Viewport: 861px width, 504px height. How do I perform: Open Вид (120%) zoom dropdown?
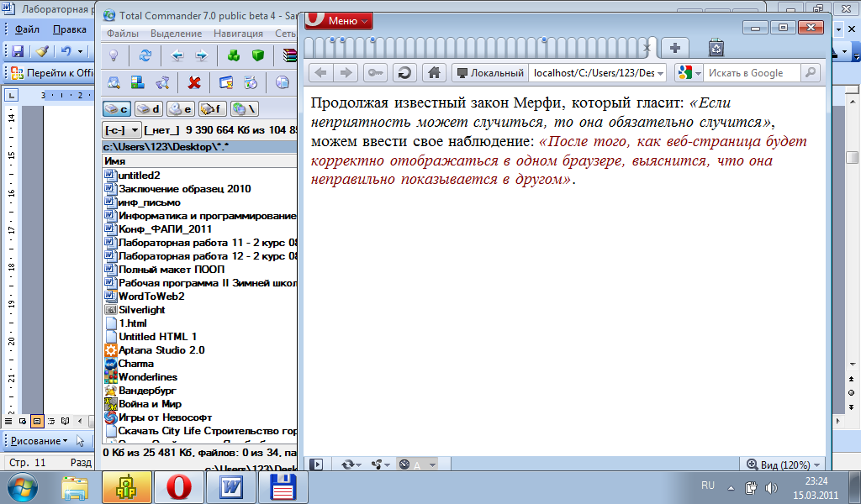(783, 465)
